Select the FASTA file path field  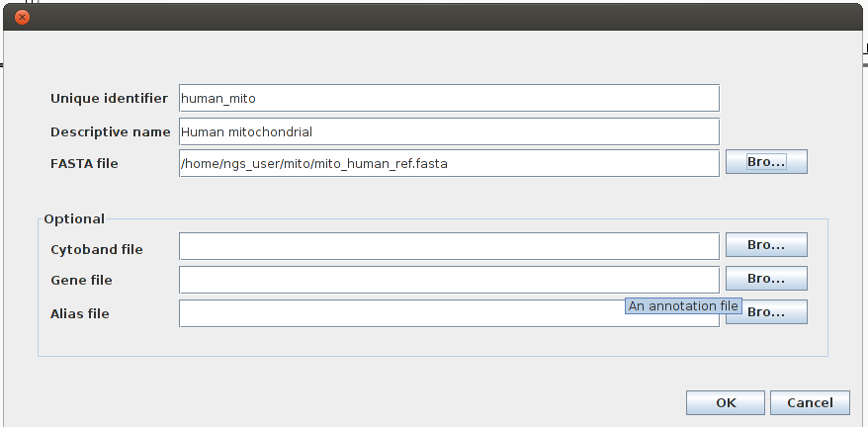pyautogui.click(x=448, y=163)
